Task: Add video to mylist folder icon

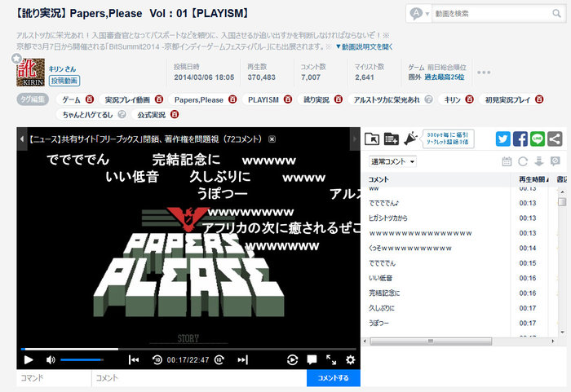Action: pyautogui.click(x=391, y=139)
